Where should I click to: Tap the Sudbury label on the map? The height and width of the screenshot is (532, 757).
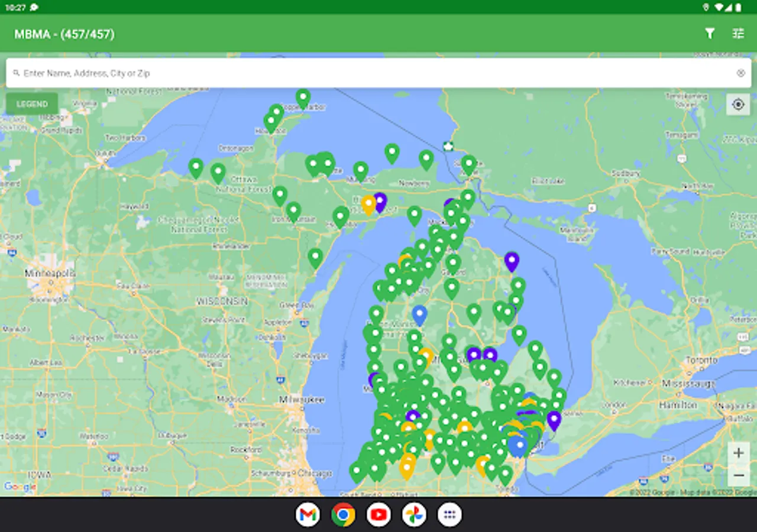(626, 174)
